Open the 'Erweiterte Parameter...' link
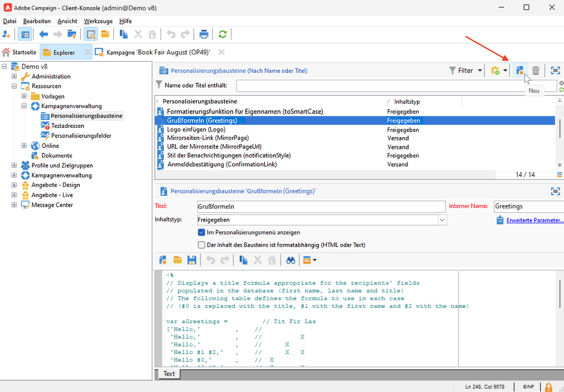 [534, 220]
